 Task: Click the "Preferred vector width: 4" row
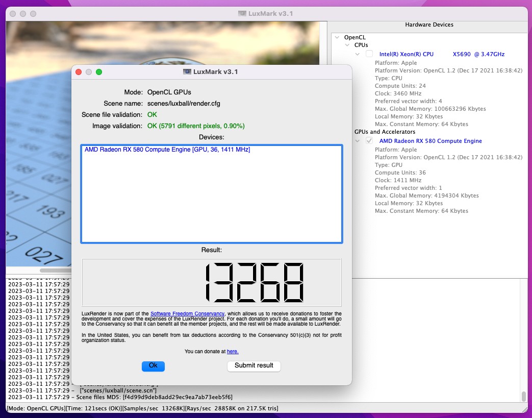click(x=408, y=101)
